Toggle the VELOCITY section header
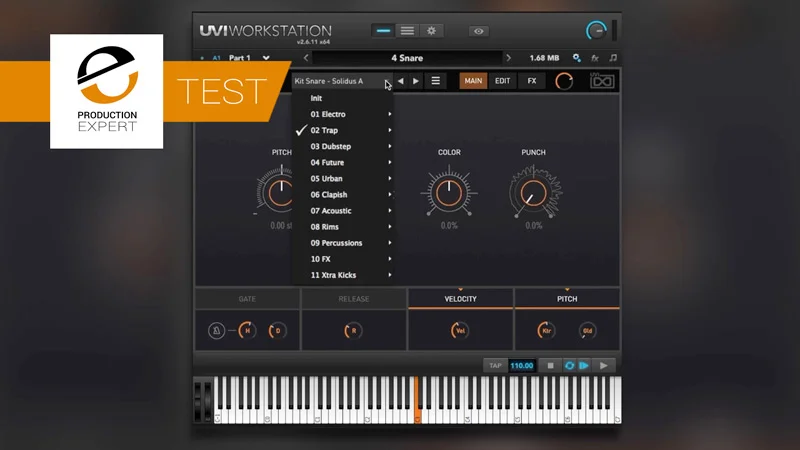 (x=460, y=299)
